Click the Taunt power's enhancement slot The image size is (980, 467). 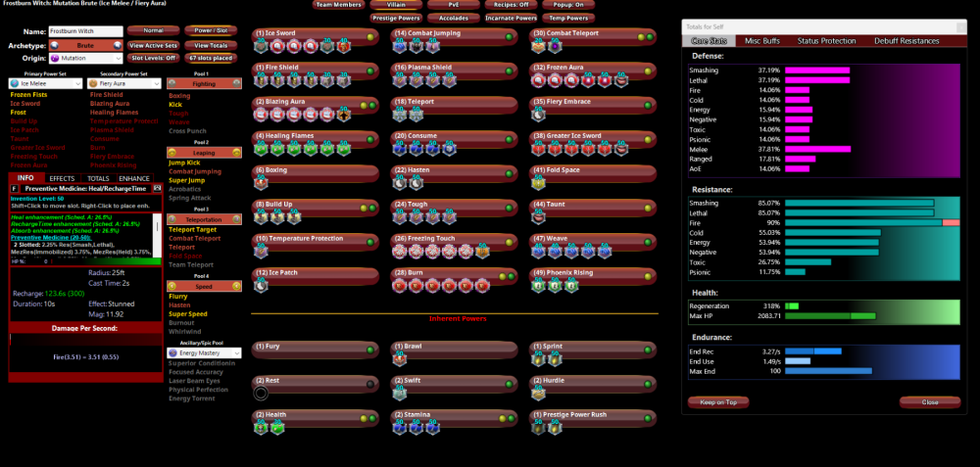540,217
